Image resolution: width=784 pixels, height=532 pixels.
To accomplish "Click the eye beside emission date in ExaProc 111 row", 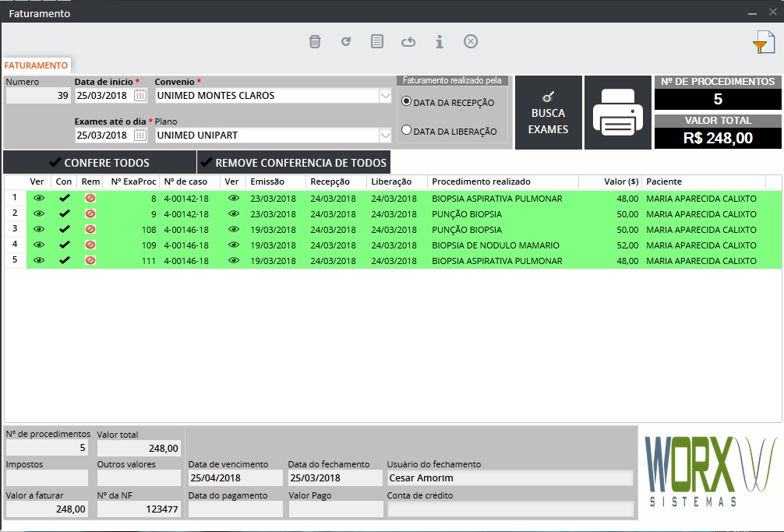I will coord(234,260).
